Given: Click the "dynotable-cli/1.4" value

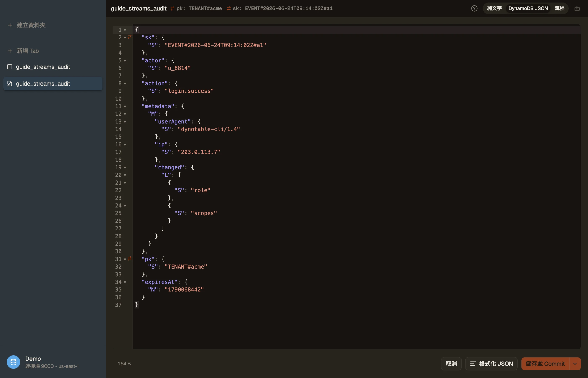Looking at the screenshot, I should pos(209,129).
